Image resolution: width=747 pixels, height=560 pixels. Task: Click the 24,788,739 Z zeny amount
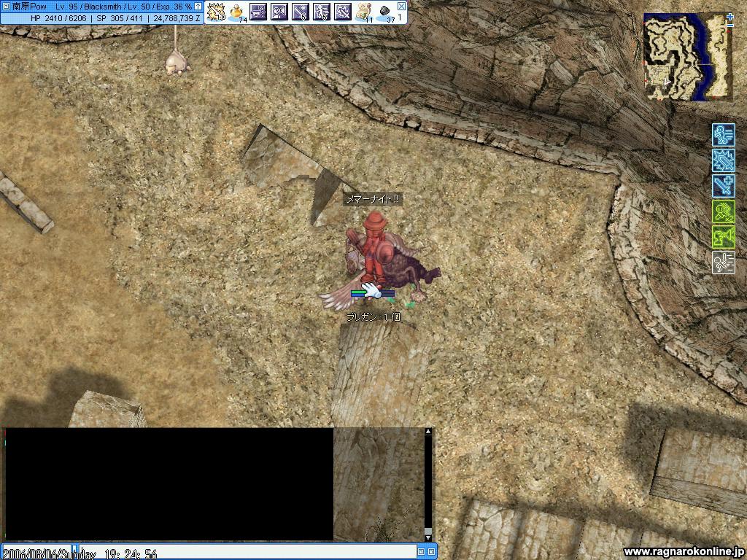click(177, 18)
